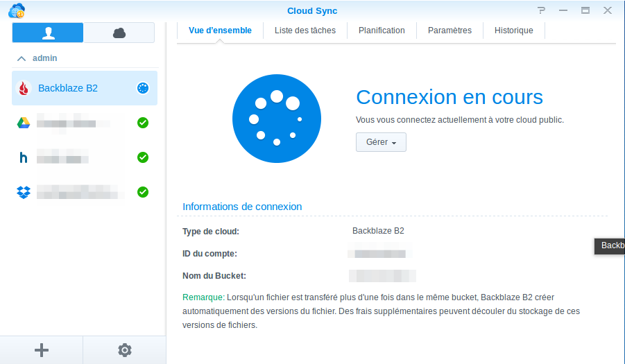The width and height of the screenshot is (625, 364).
Task: Click the large connection spinner icon
Action: (x=277, y=119)
